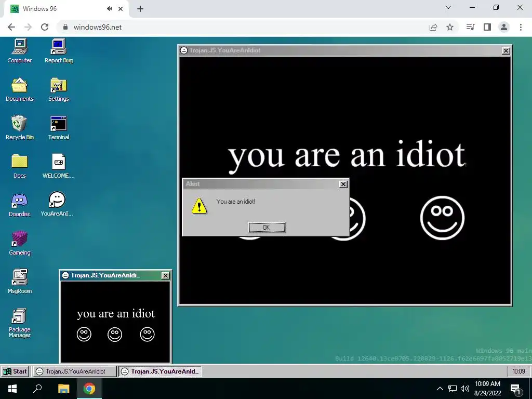
Task: Close the small Trojan.JS.YouAreAnIdiot window
Action: click(x=165, y=275)
